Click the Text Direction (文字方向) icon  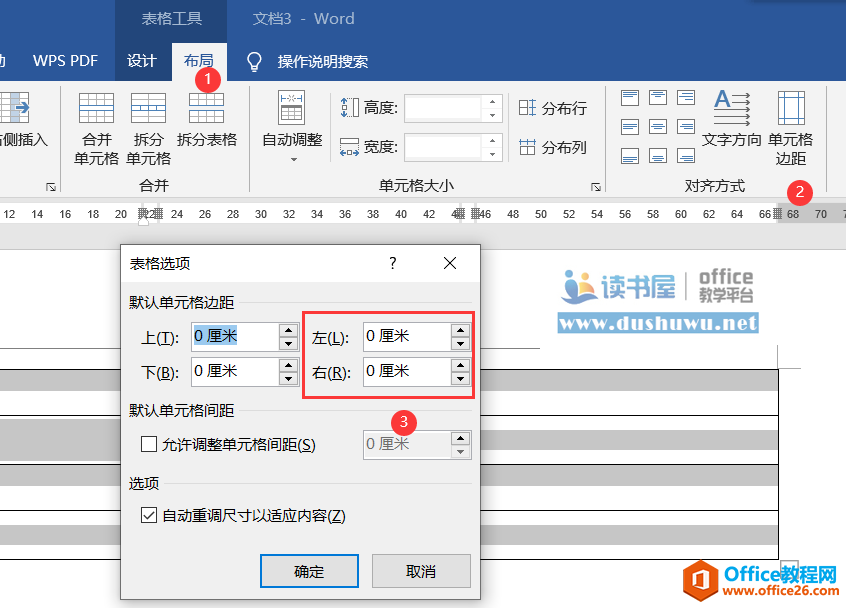(x=732, y=106)
